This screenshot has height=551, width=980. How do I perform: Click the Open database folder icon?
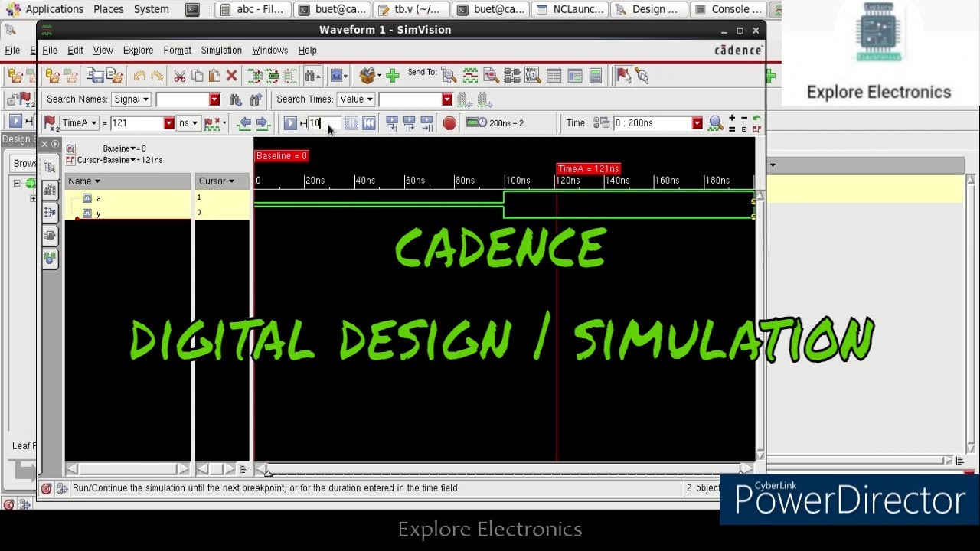53,76
